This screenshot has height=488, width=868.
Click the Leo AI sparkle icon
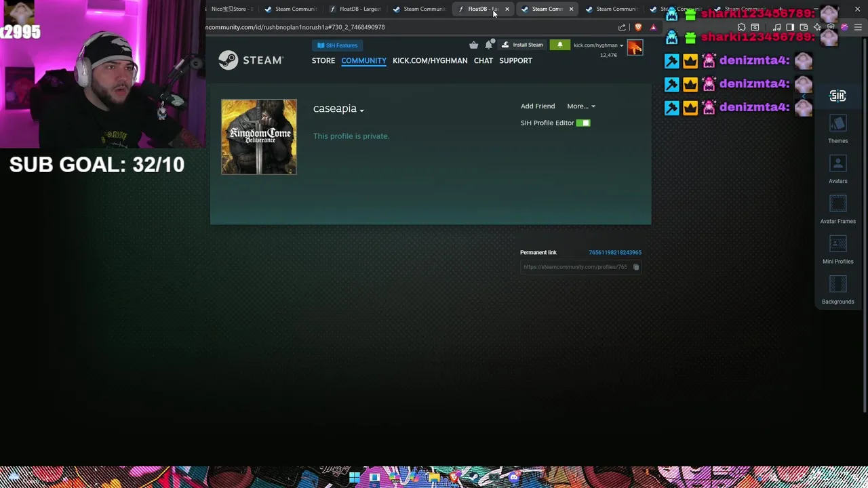tap(817, 27)
